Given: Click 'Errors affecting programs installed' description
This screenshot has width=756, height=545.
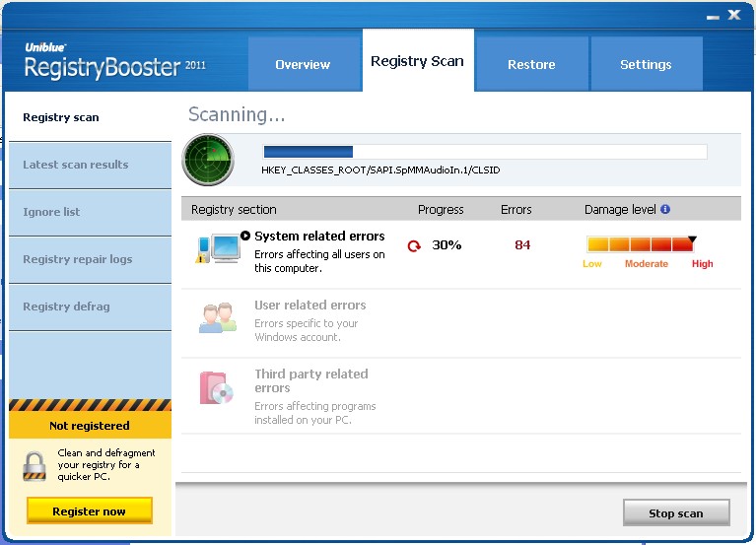Looking at the screenshot, I should 315,413.
